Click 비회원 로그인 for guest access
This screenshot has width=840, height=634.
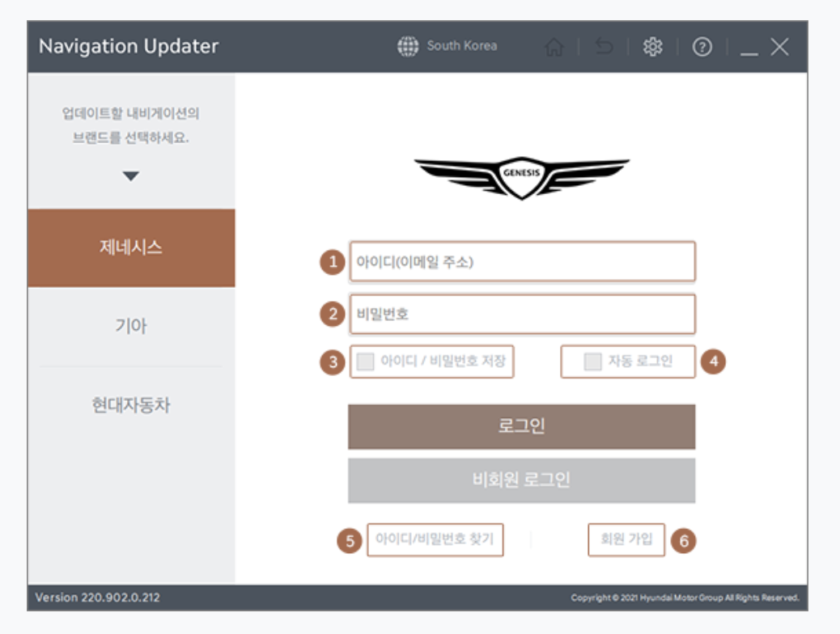(522, 480)
